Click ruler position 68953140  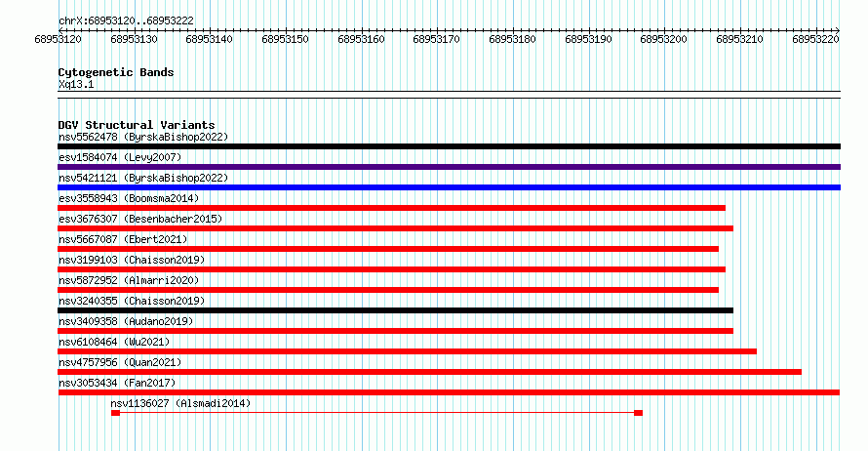[x=210, y=39]
